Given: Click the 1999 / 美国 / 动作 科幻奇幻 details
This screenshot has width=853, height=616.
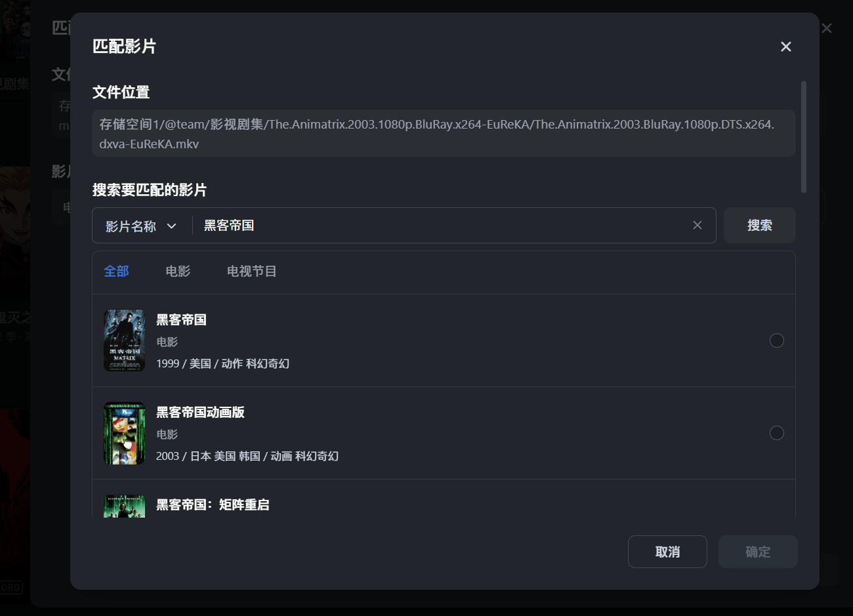Looking at the screenshot, I should pyautogui.click(x=222, y=363).
